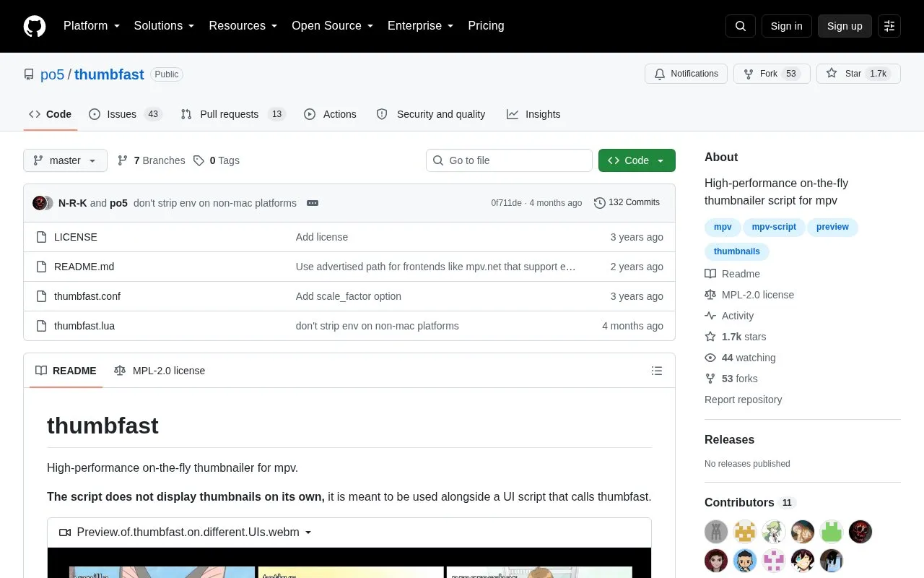Switch to the Code tab
Viewport: 924px width, 578px height.
[51, 114]
